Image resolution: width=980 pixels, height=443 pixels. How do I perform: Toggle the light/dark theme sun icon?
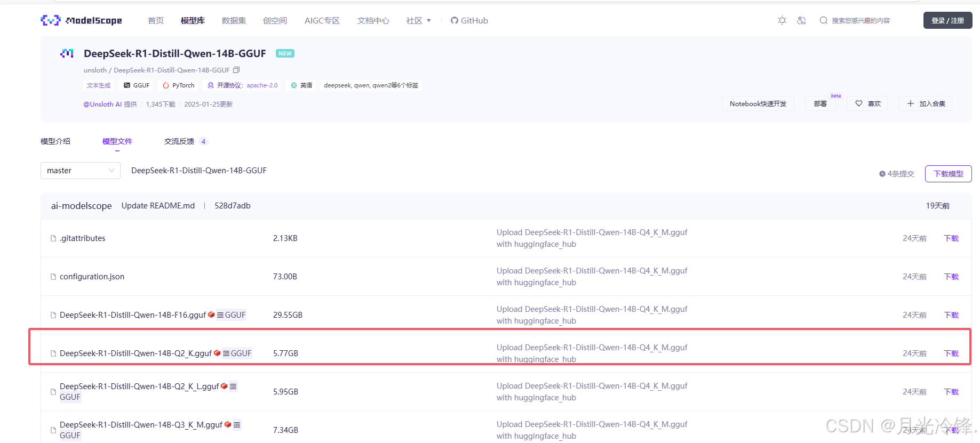782,20
